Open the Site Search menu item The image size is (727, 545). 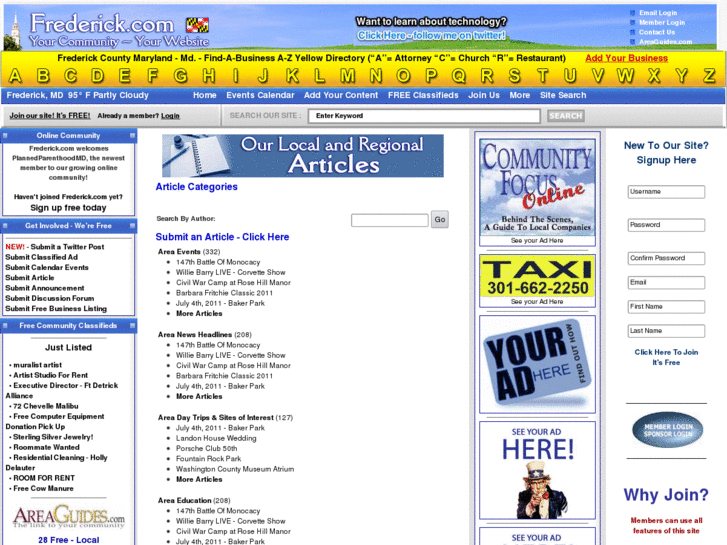click(563, 95)
